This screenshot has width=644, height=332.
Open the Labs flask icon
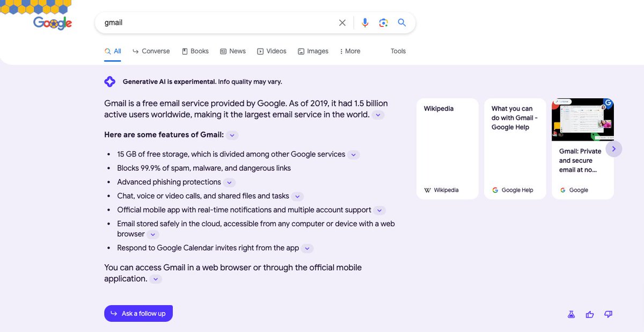(571, 314)
